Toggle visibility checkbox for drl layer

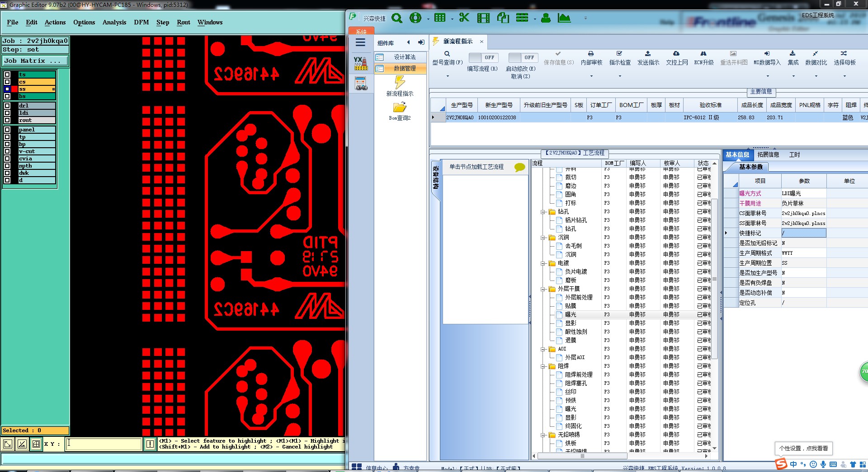pos(7,105)
